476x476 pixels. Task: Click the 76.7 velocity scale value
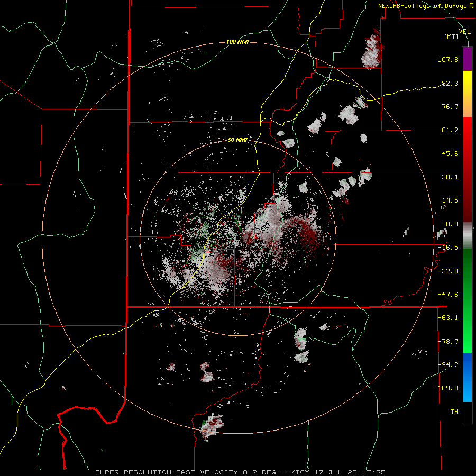[450, 106]
